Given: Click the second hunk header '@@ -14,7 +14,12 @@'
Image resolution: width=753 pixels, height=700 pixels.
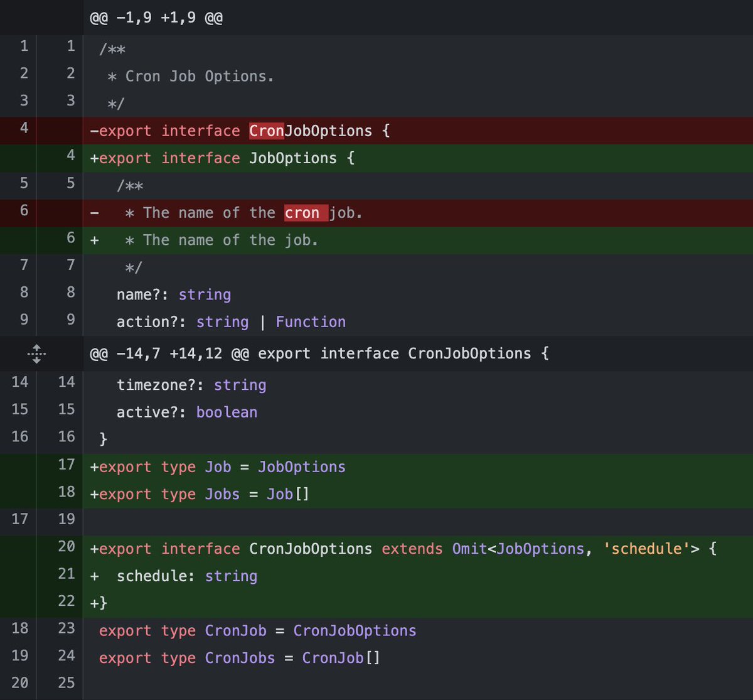Looking at the screenshot, I should (319, 353).
